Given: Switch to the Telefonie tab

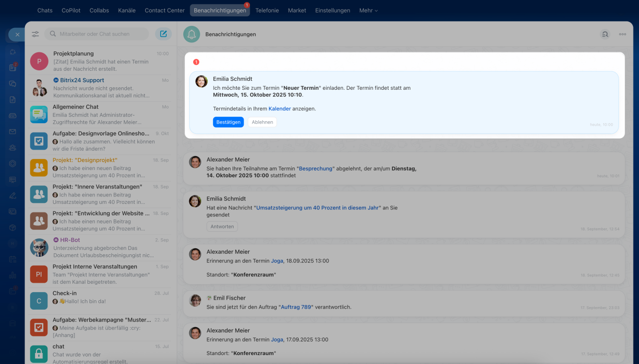Looking at the screenshot, I should coord(267,10).
